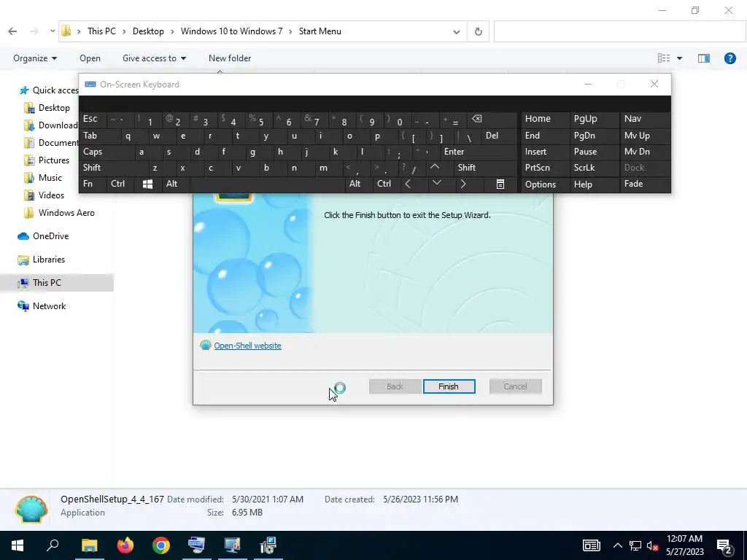The width and height of the screenshot is (747, 560).
Task: Click the Fade key on On-Screen Keyboard
Action: [645, 184]
